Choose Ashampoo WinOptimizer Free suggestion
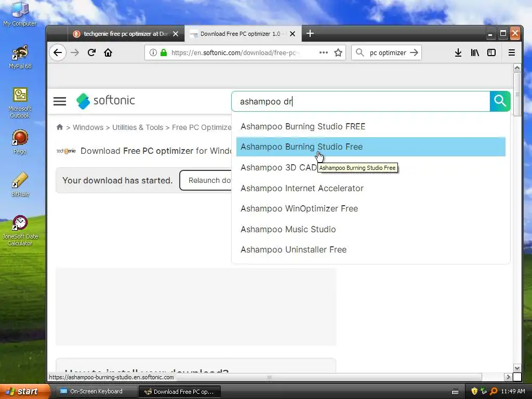532x399 pixels. (x=371, y=209)
